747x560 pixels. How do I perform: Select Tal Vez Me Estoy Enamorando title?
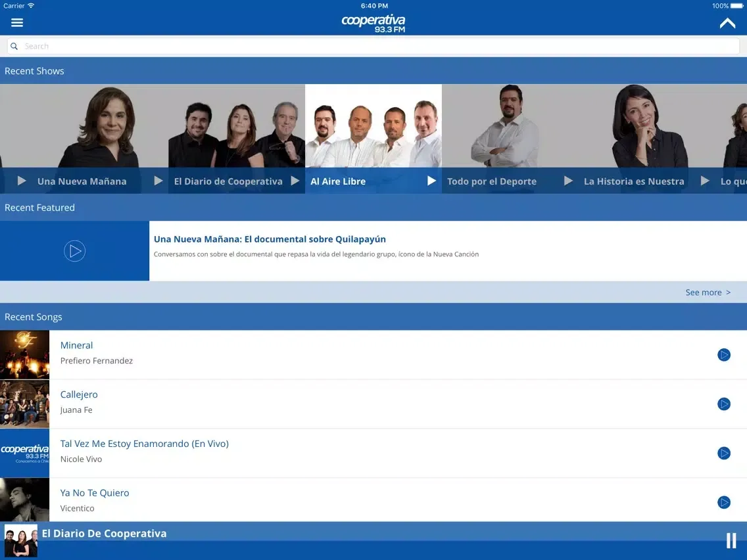pos(145,444)
